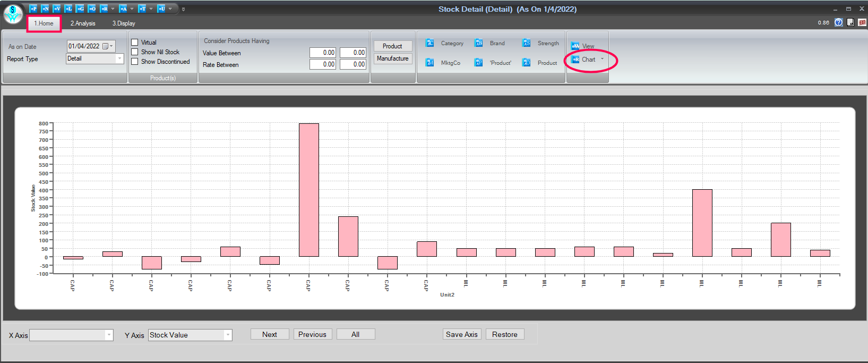Screen dimensions: 868x363
Task: Enable the Show Discontinued checkbox
Action: tap(135, 62)
